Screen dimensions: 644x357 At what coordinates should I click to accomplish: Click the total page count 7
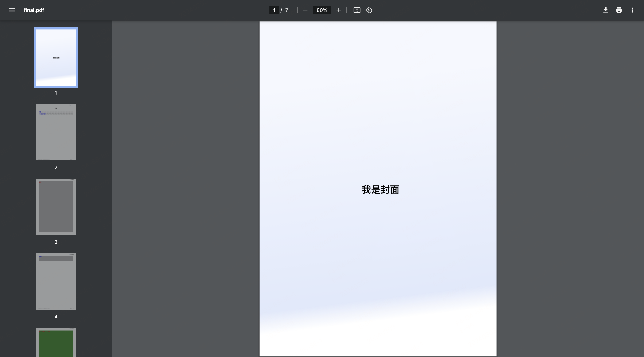tap(287, 10)
